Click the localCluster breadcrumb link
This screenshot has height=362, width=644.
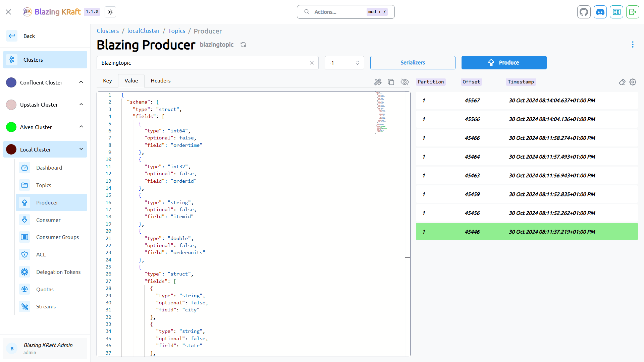click(144, 31)
